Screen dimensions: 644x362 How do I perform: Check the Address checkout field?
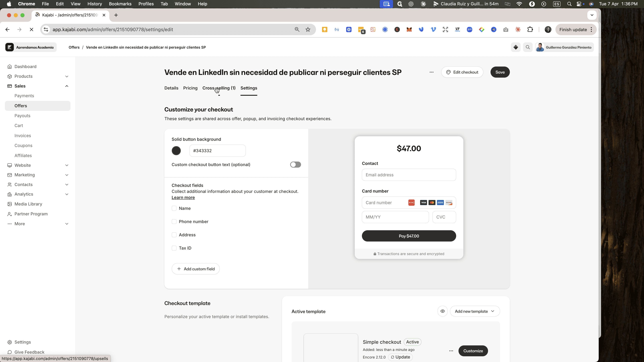point(174,235)
